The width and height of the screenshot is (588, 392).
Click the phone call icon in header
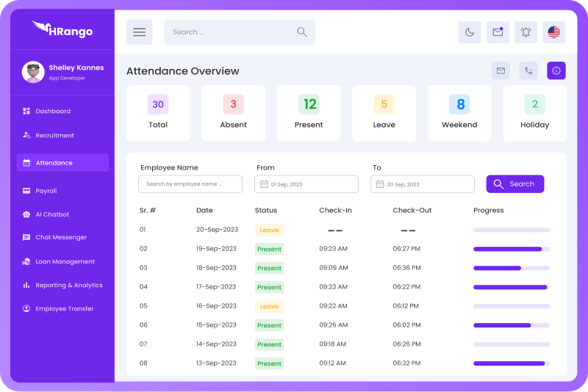coord(528,70)
